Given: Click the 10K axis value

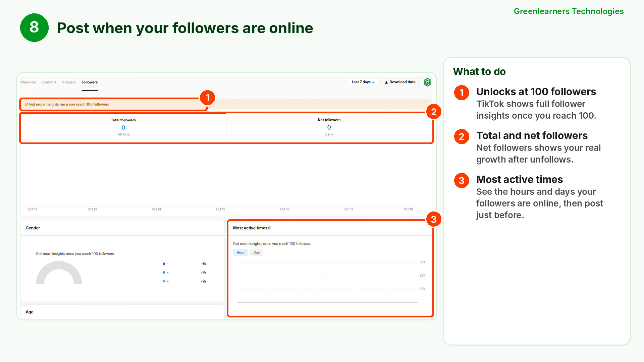Looking at the screenshot, I should pyautogui.click(x=423, y=289).
